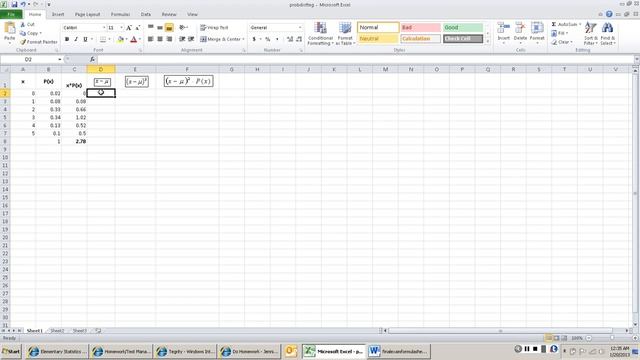640x360 pixels.
Task: Open the Copy dropdown arrow
Action: click(x=40, y=33)
